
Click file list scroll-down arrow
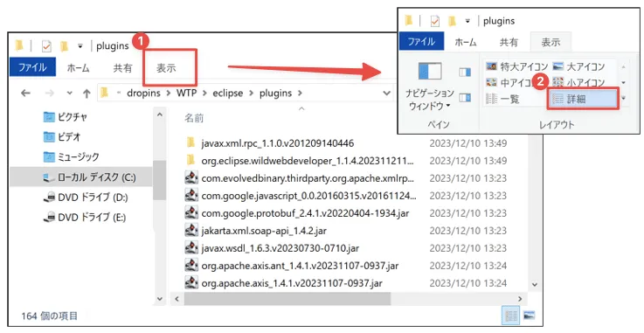click(535, 284)
